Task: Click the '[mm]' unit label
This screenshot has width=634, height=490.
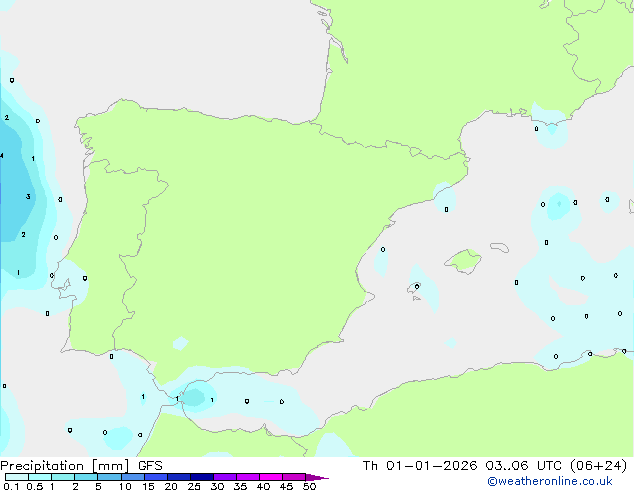Action: tap(110, 466)
